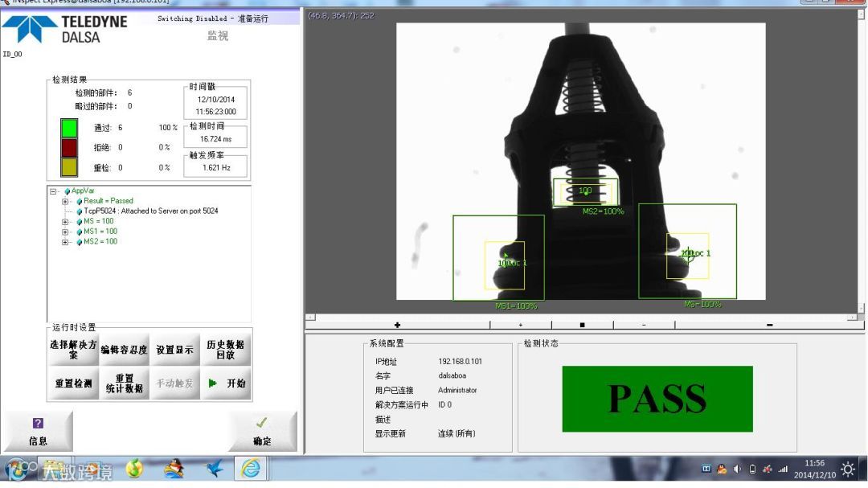The image size is (868, 488).
Task: Expand the Result = Passed node
Action: [x=65, y=202]
